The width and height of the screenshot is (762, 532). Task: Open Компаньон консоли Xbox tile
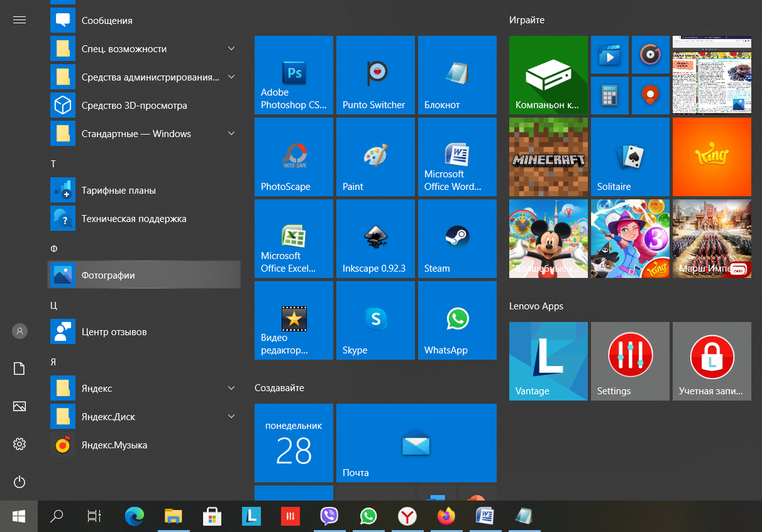point(548,75)
